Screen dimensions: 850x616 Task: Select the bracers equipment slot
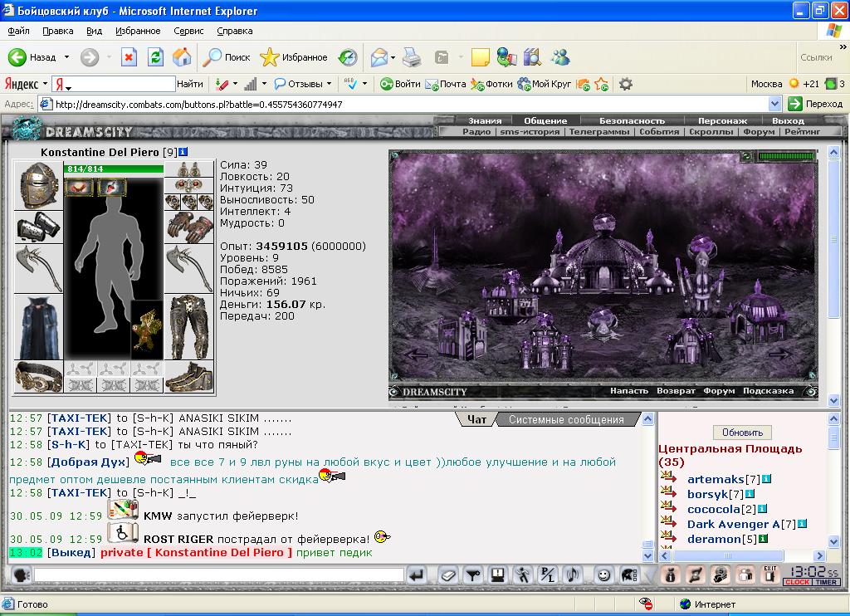(38, 227)
